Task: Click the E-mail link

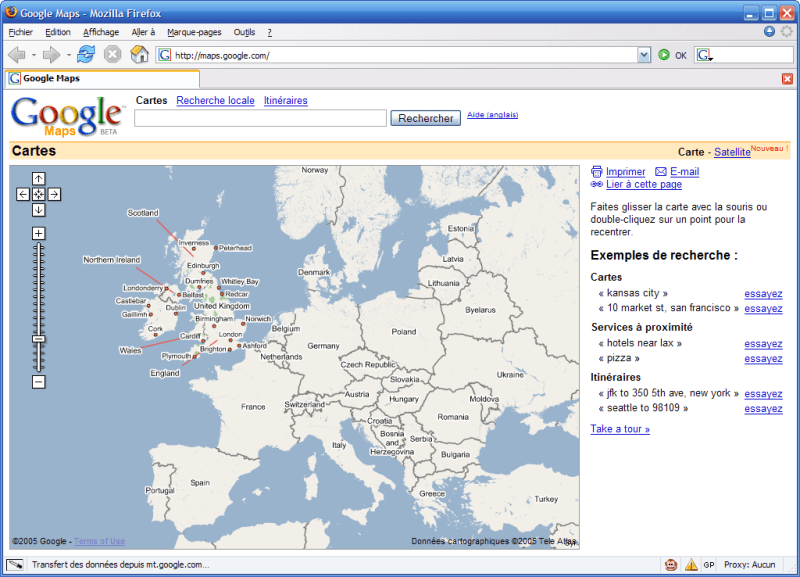Action: tap(684, 172)
